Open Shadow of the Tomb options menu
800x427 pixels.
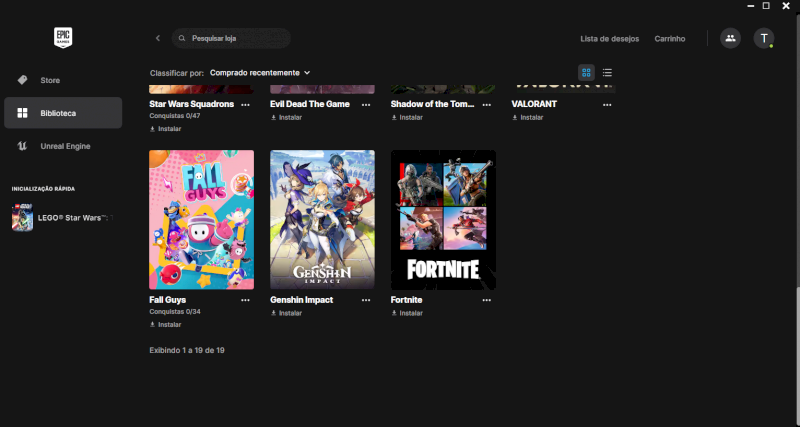coord(487,105)
